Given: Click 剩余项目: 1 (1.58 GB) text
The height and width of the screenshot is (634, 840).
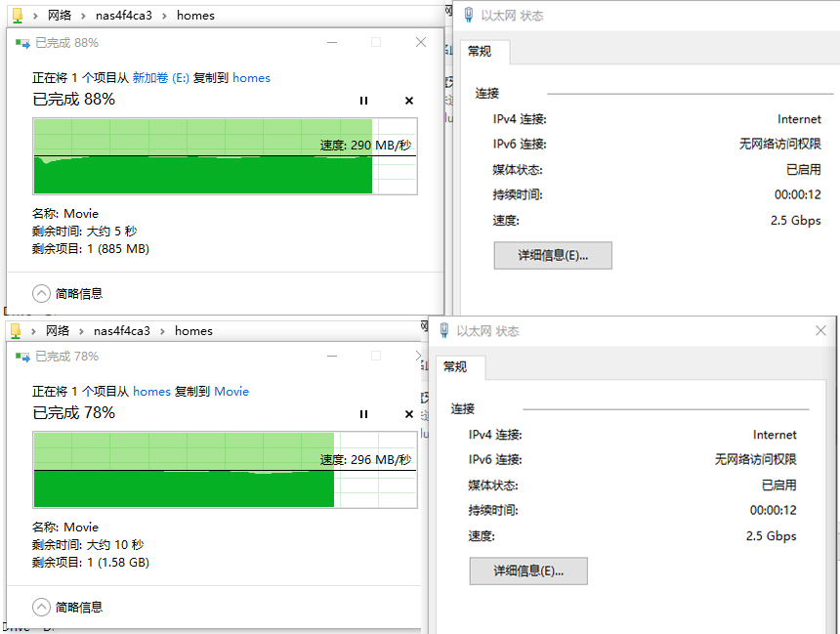Looking at the screenshot, I should coord(91,562).
